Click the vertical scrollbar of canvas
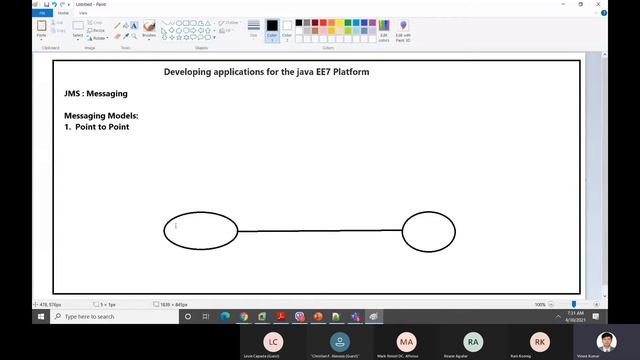The width and height of the screenshot is (640, 360). coord(604,176)
